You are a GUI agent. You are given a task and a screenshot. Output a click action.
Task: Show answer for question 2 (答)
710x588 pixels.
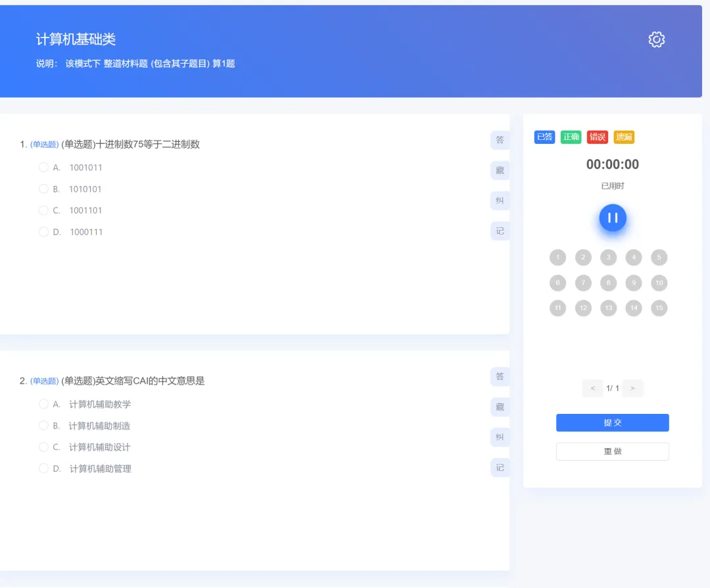[500, 376]
